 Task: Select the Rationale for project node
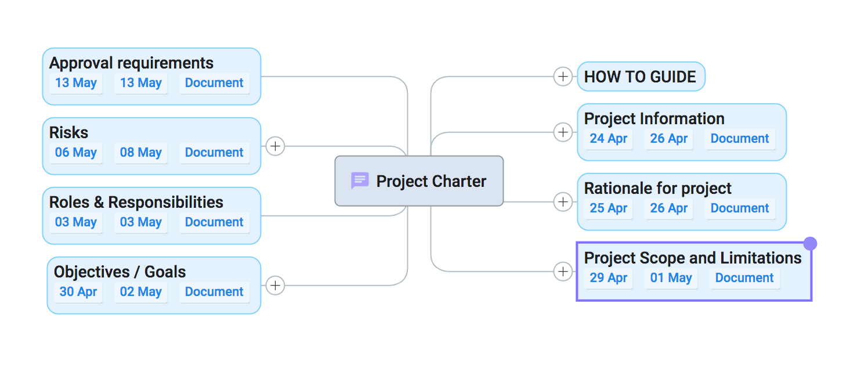[x=657, y=188]
